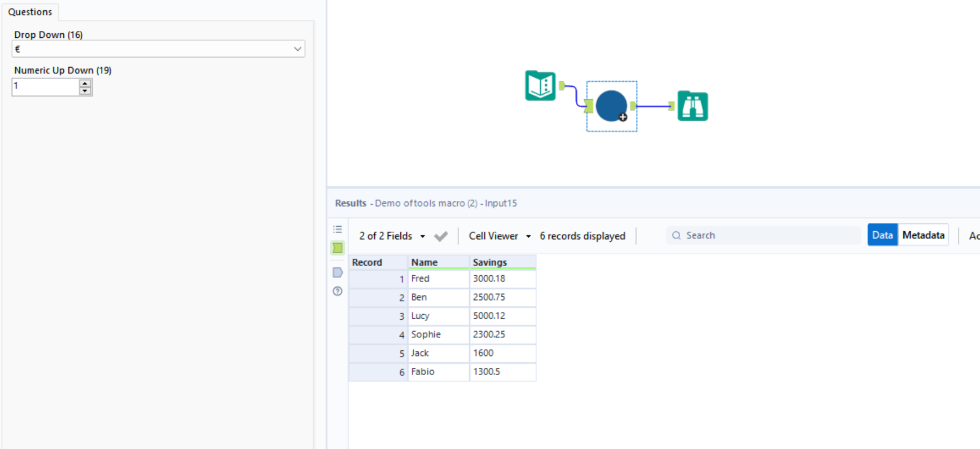
Task: Increase the Numeric Up Down value
Action: click(85, 83)
